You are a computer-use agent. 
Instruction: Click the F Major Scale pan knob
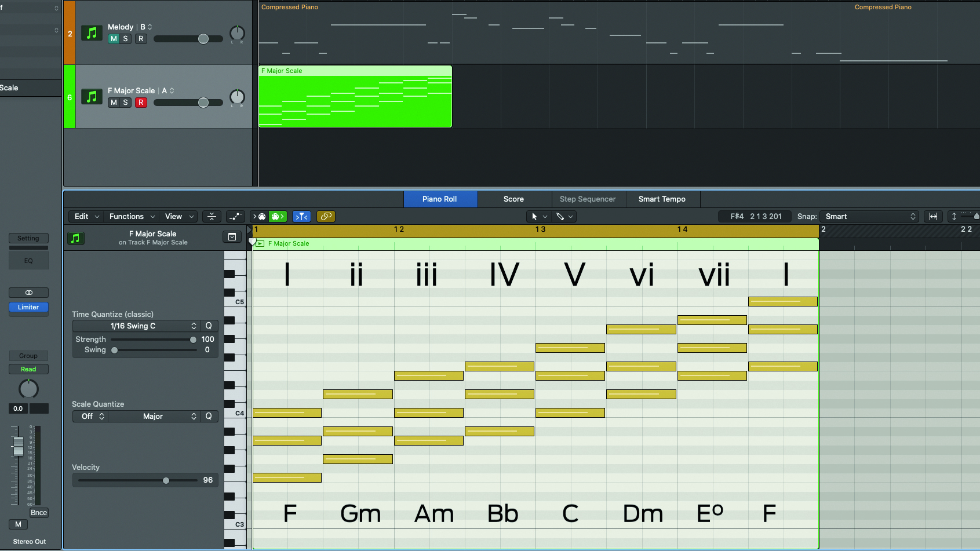[237, 97]
